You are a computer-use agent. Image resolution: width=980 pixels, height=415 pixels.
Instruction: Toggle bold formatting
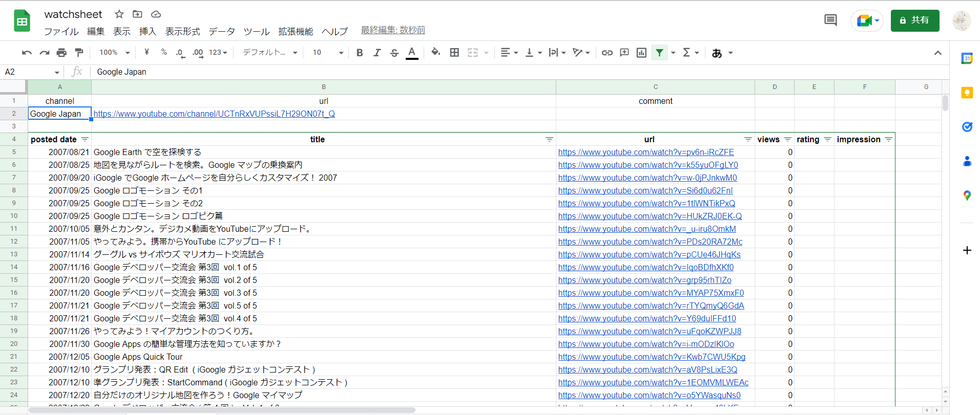[x=360, y=53]
